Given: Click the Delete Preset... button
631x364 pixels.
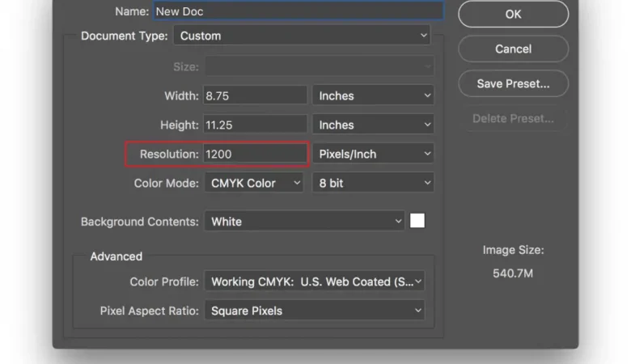Looking at the screenshot, I should coord(513,118).
